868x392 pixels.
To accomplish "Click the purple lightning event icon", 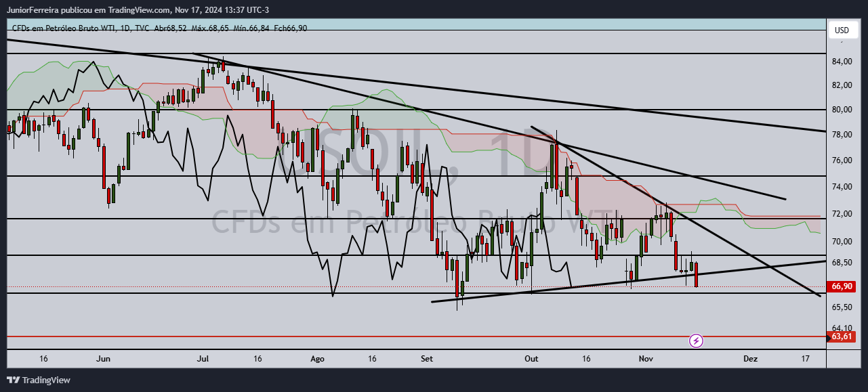I will click(x=696, y=341).
